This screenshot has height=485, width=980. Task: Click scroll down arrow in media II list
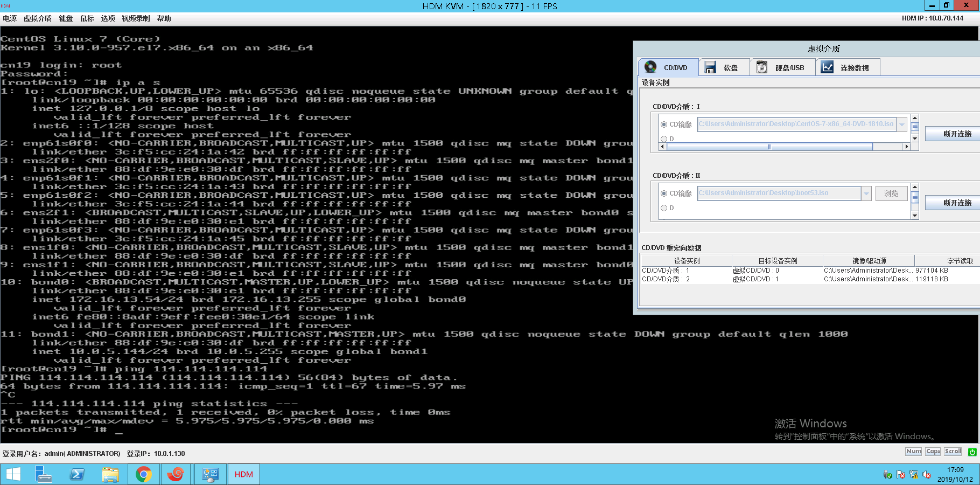(x=914, y=216)
